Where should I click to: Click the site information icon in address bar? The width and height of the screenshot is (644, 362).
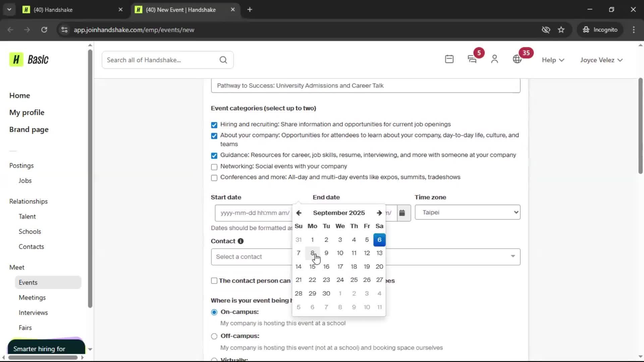click(64, 29)
